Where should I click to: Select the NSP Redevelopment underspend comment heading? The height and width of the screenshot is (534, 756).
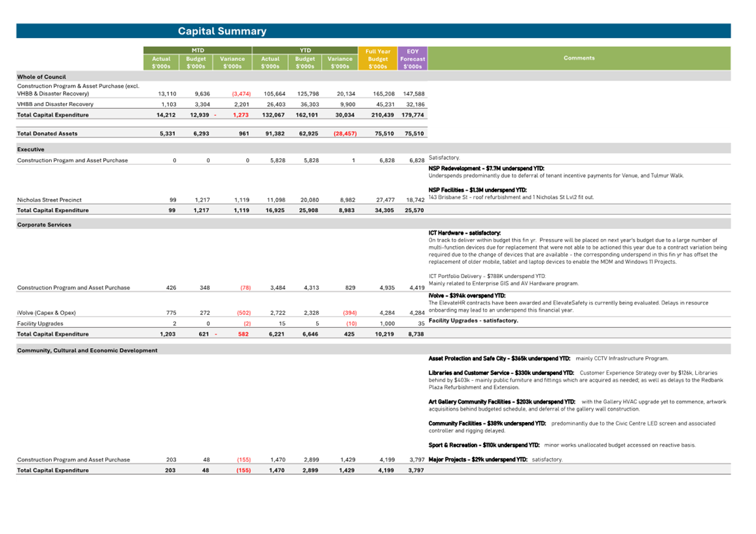point(486,168)
